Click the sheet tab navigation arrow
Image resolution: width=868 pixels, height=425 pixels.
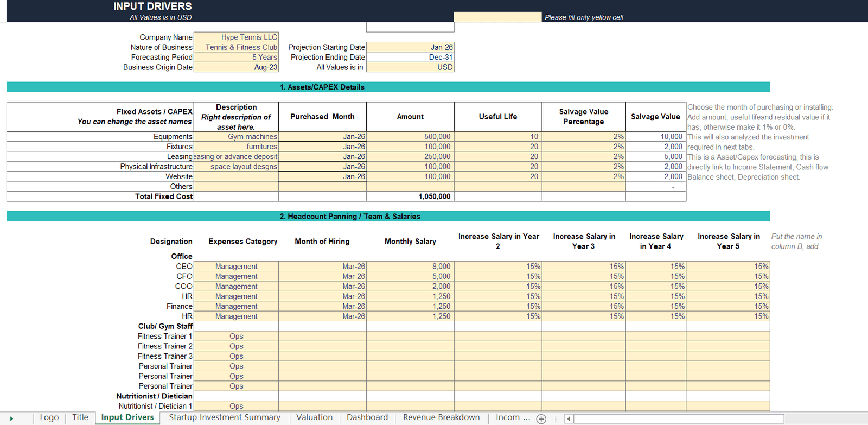tap(11, 418)
